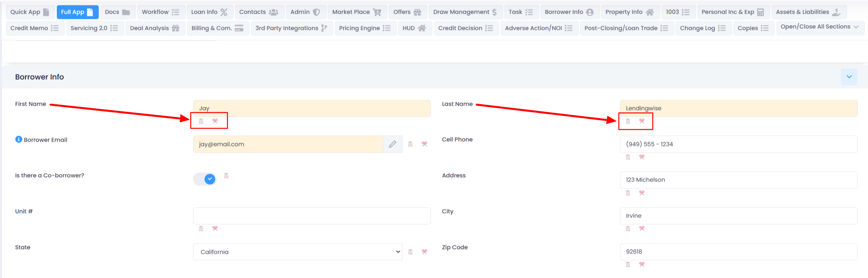The image size is (868, 278).
Task: Collapse the Borrower Info section chevron
Action: point(849,77)
